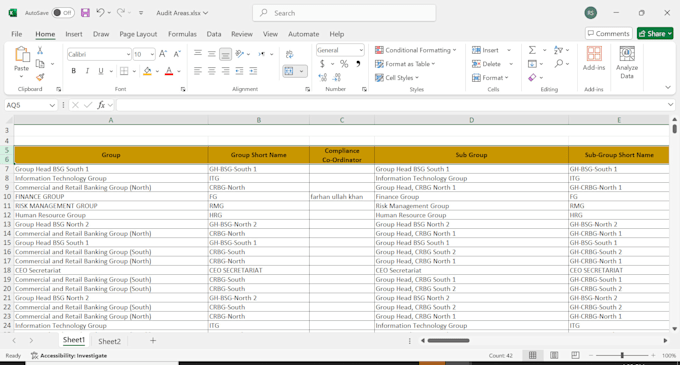
Task: Toggle Center horizontal alignment
Action: [212, 71]
